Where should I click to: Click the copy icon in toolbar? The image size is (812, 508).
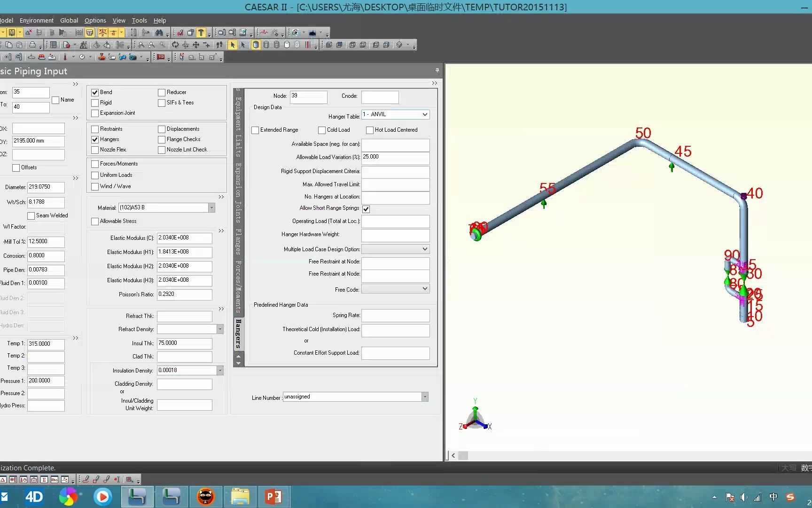[9, 45]
